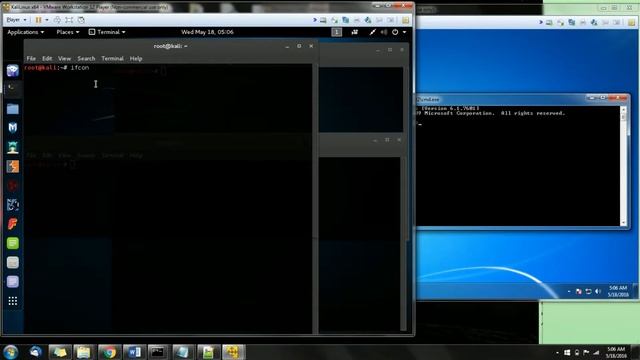Show hidden tray icons on host taskbar
The height and width of the screenshot is (360, 640).
click(x=558, y=352)
